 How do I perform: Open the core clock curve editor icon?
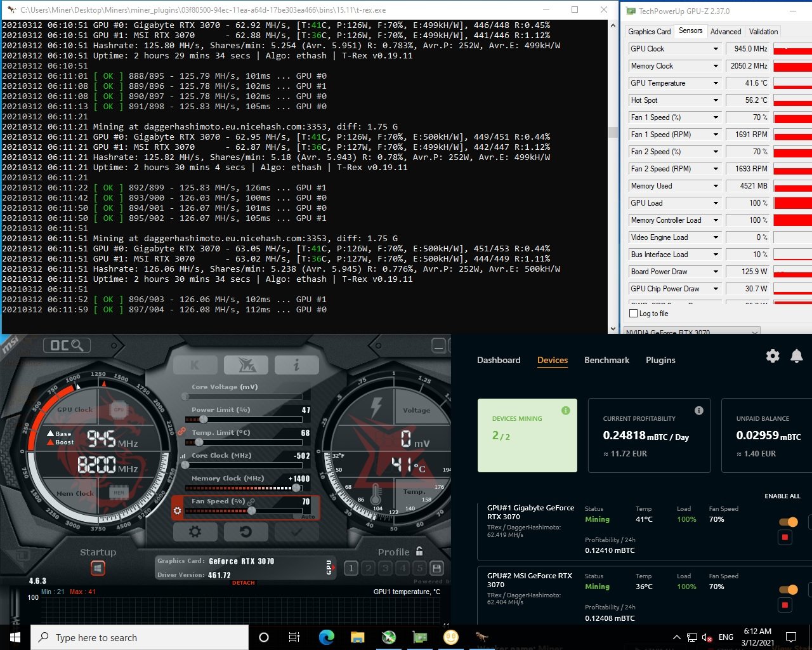click(183, 456)
